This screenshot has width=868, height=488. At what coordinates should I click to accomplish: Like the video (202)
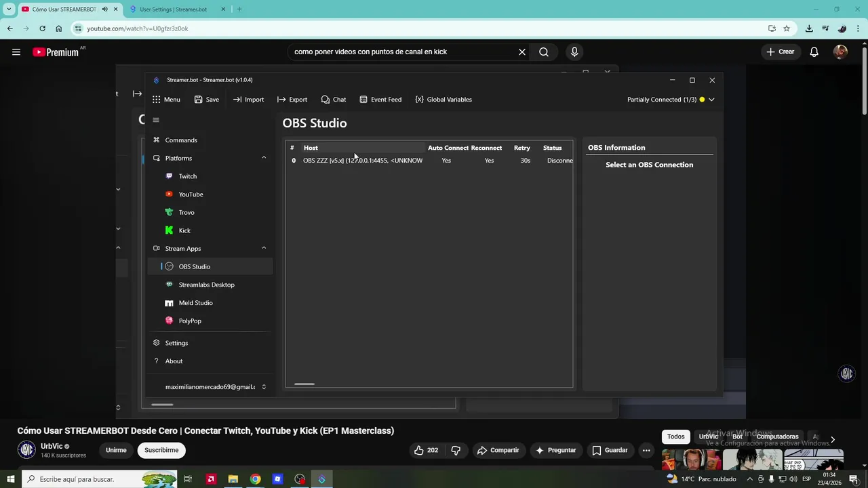[426, 450]
